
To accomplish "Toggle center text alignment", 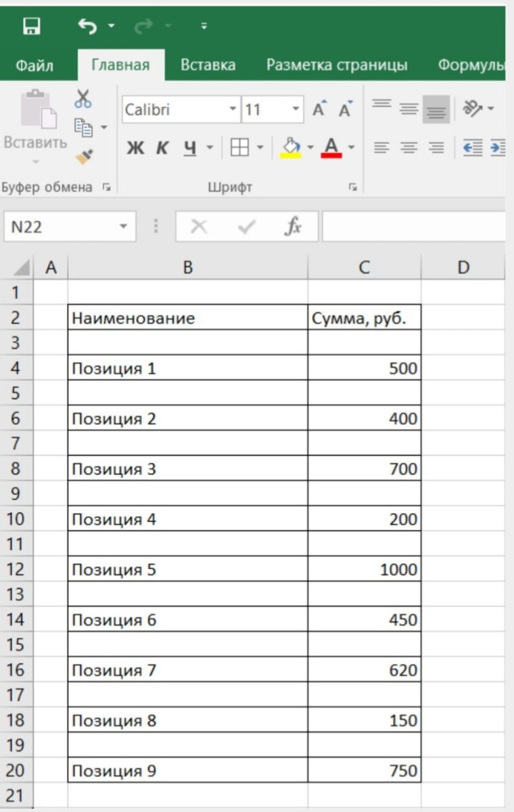I will pos(408,148).
